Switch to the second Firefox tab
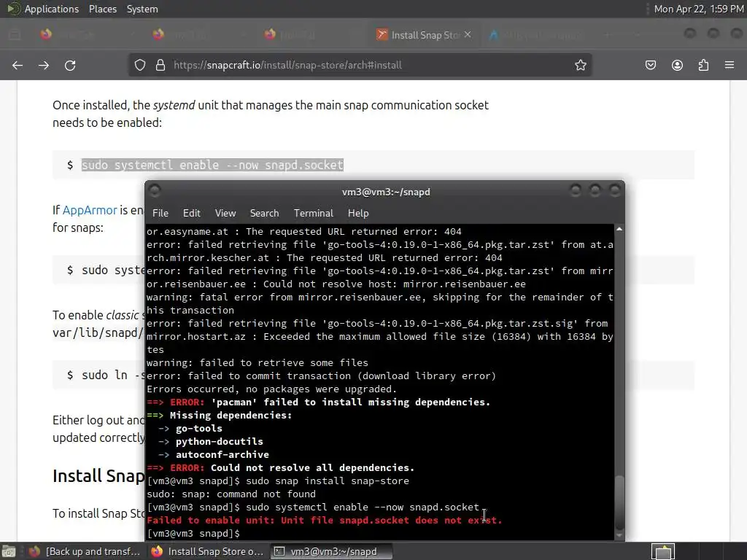 198,35
